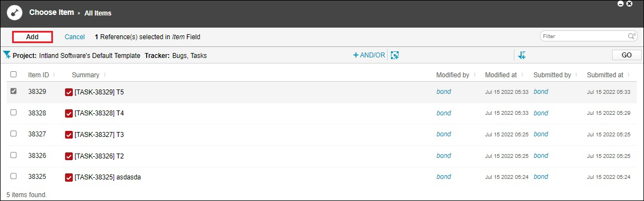This screenshot has height=201, width=644.
Task: Click the GO button
Action: pos(627,55)
